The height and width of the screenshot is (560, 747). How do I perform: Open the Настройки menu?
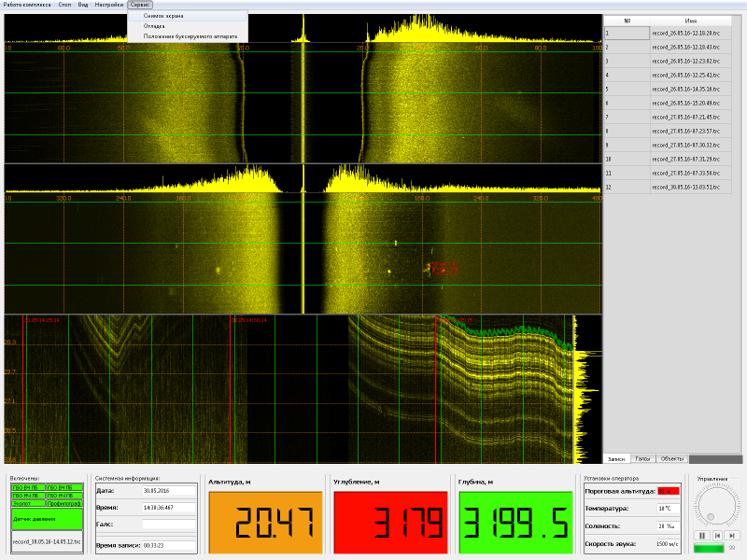(x=109, y=5)
